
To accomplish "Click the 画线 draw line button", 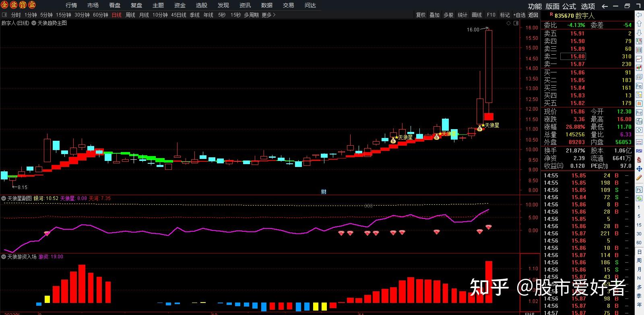I will [x=477, y=15].
